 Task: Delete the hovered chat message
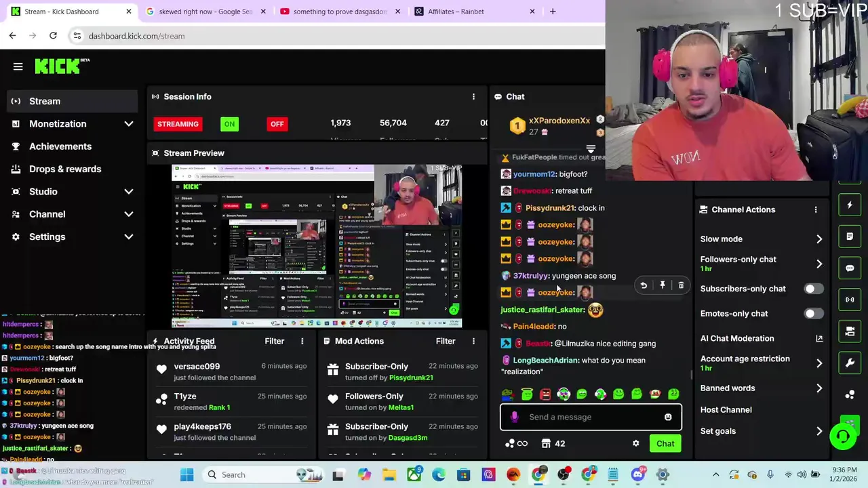coord(681,285)
